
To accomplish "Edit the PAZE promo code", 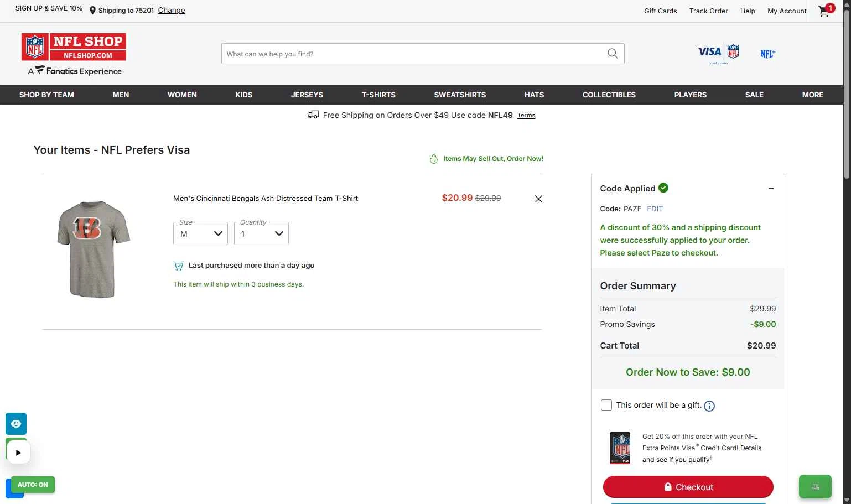I will (x=655, y=209).
